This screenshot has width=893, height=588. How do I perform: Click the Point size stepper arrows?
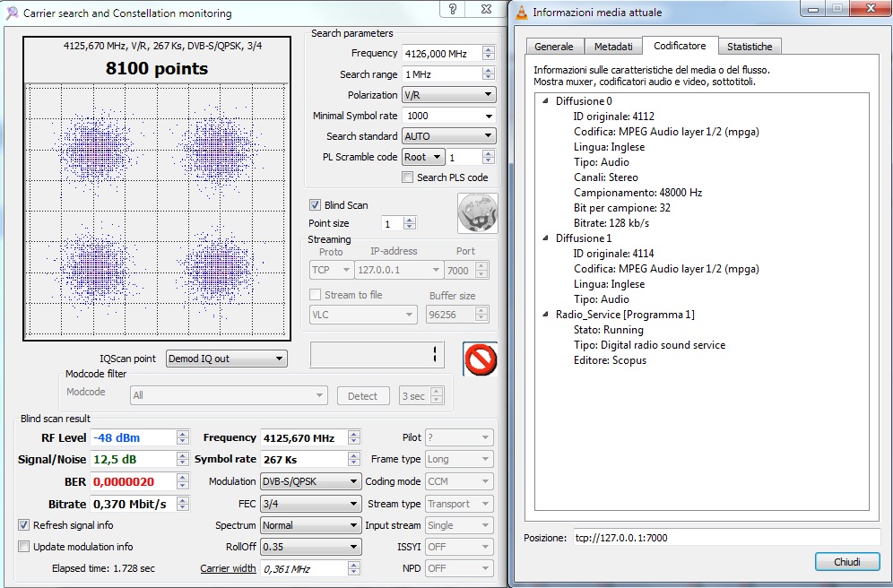click(x=410, y=224)
